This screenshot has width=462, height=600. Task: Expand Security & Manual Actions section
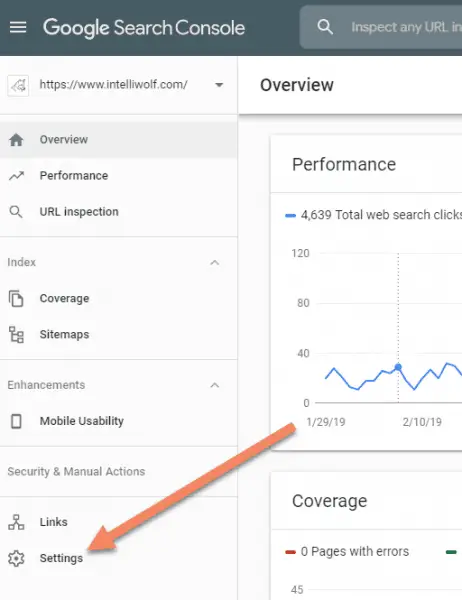point(76,471)
